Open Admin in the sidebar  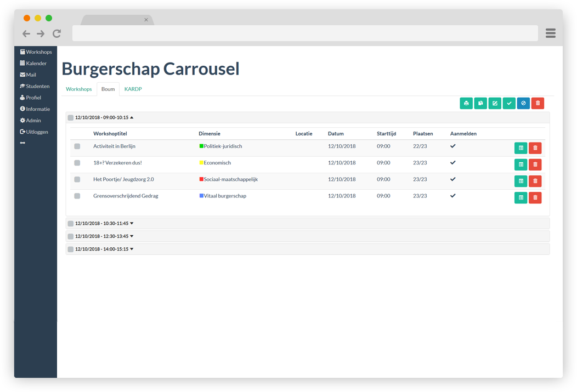[31, 120]
